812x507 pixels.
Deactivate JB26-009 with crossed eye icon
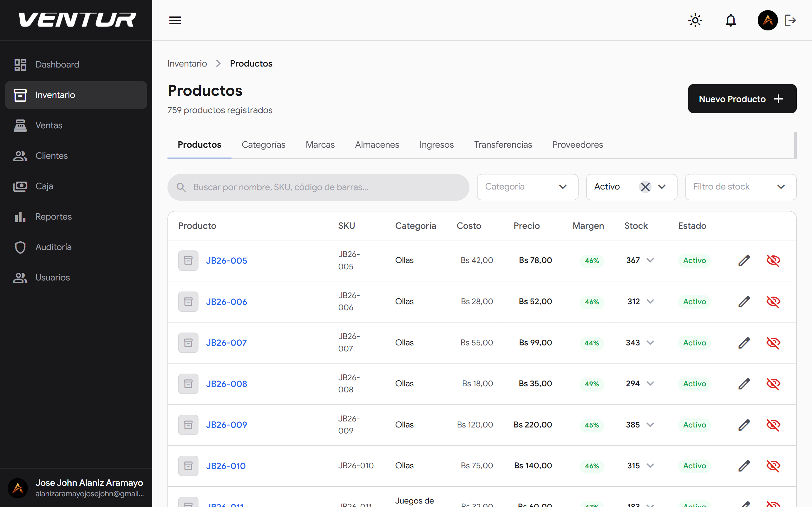point(773,425)
